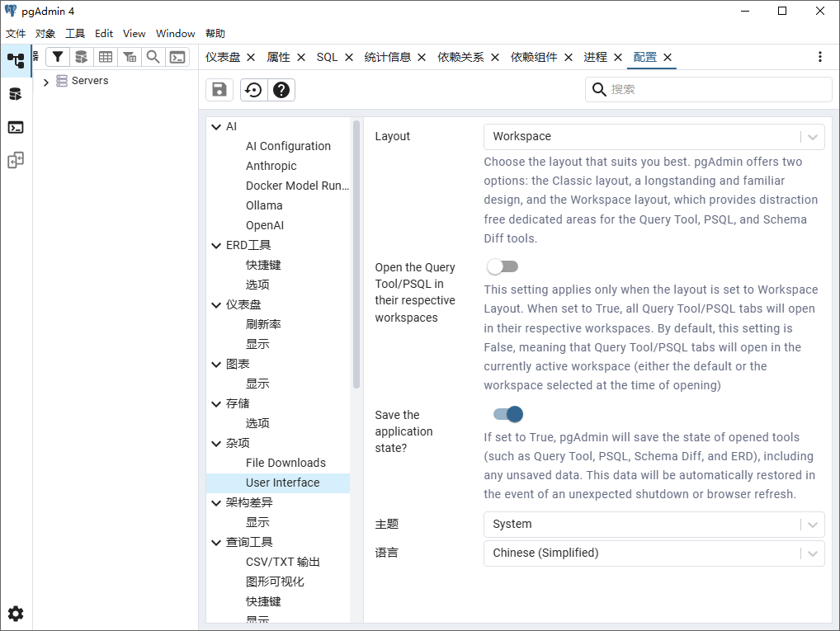The height and width of the screenshot is (631, 840).
Task: Collapse the 架构差异 group
Action: (x=216, y=503)
